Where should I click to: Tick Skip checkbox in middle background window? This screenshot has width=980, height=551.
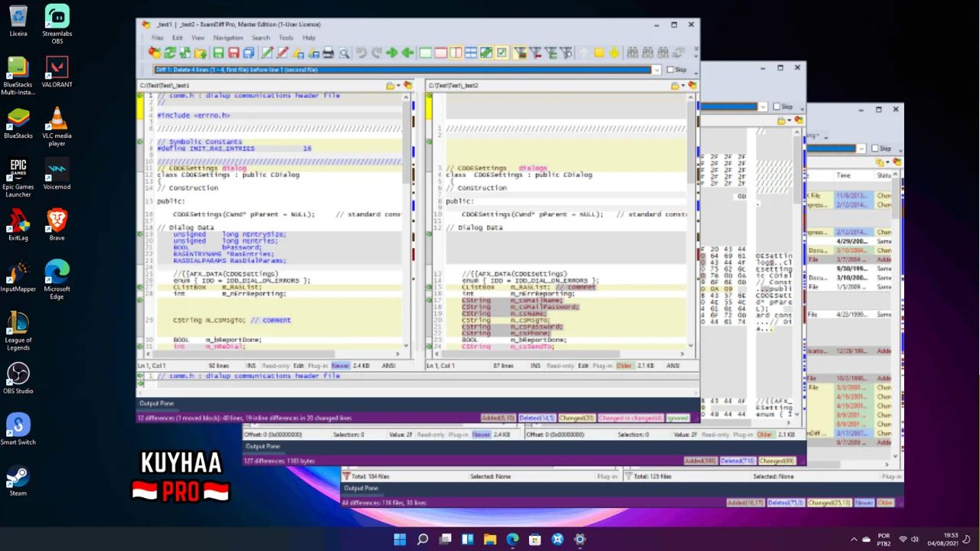coord(776,106)
